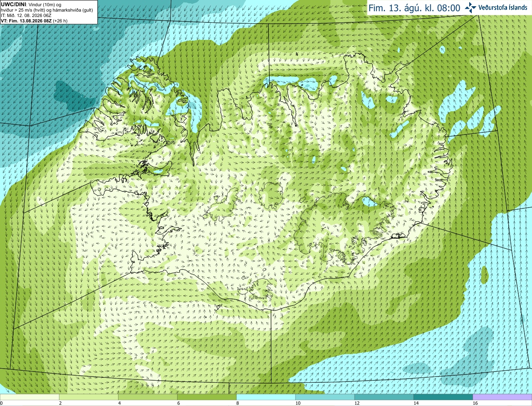The image size is (532, 406).
Task: Pick the 4–6 m/s green swatch
Action: [148, 397]
